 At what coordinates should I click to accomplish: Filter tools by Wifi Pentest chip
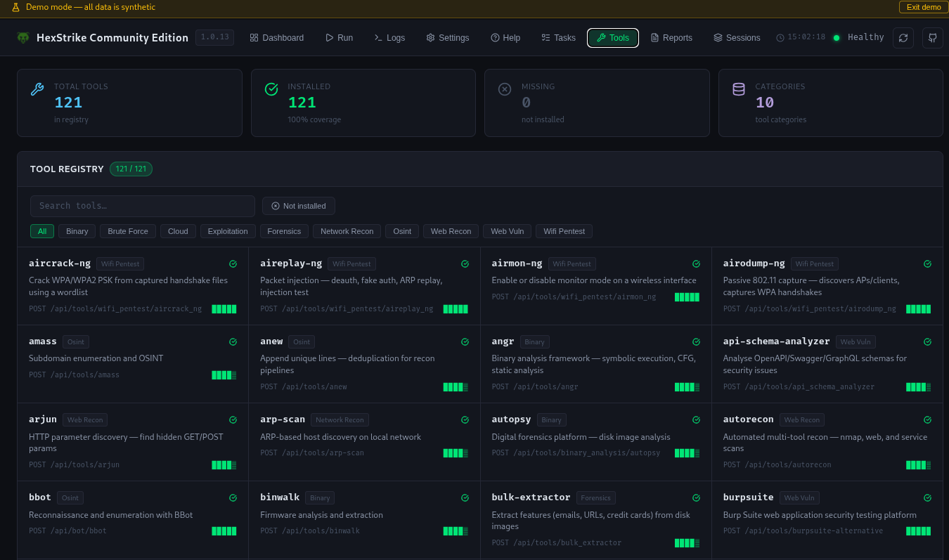coord(564,231)
